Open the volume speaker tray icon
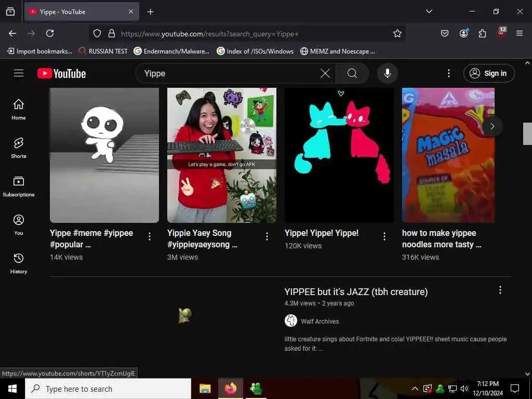Screen dimensions: 532x399 pyautogui.click(x=464, y=389)
